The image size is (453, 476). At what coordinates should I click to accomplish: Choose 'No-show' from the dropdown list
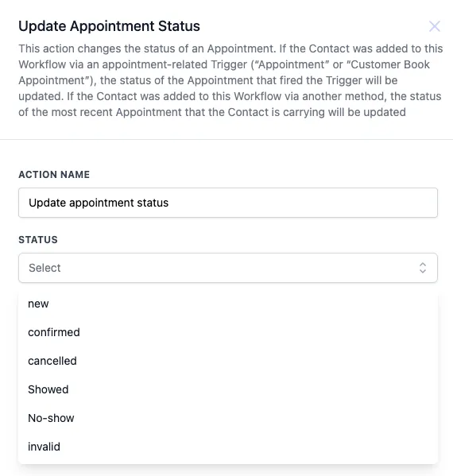point(228,418)
